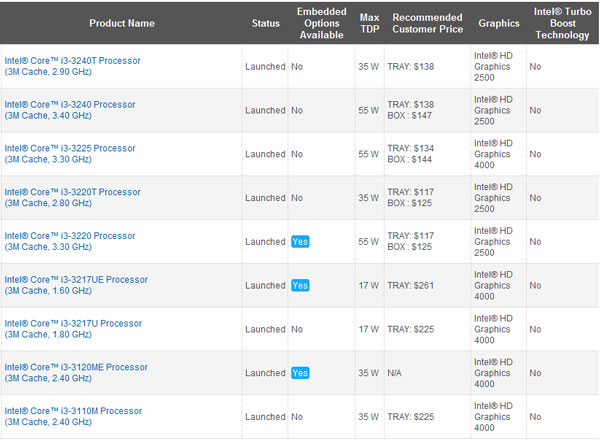Open the Core i3-3240 Processor (3.40 GHz) link
Screen dimensions: 600x440
pos(69,105)
